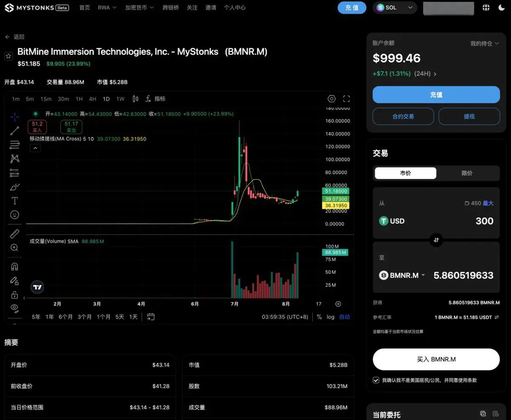Screen dimensions: 511x420
Task: Go back with 返回 link
Action: 15,37
